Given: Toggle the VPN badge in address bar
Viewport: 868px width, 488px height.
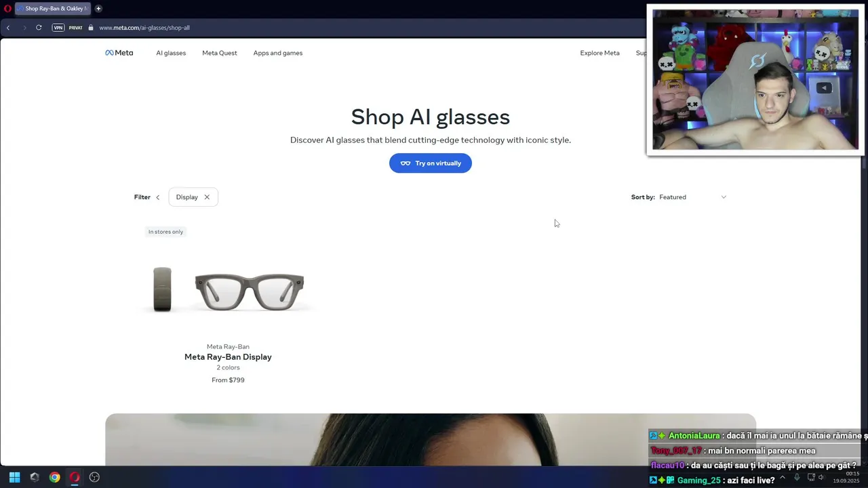Looking at the screenshot, I should (58, 28).
